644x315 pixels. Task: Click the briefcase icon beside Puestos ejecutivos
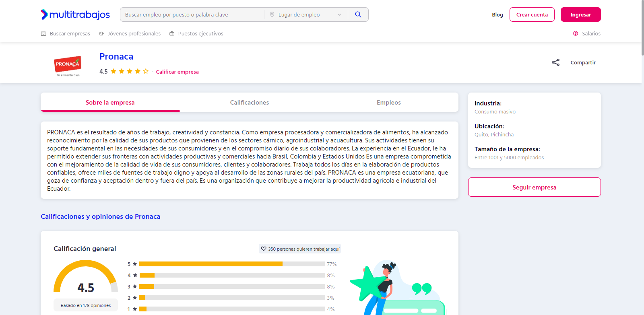pyautogui.click(x=172, y=33)
